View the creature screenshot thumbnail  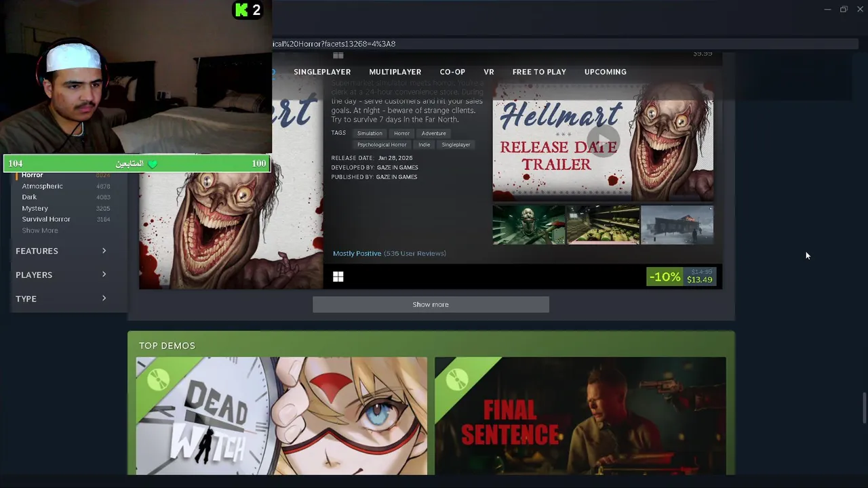point(529,224)
